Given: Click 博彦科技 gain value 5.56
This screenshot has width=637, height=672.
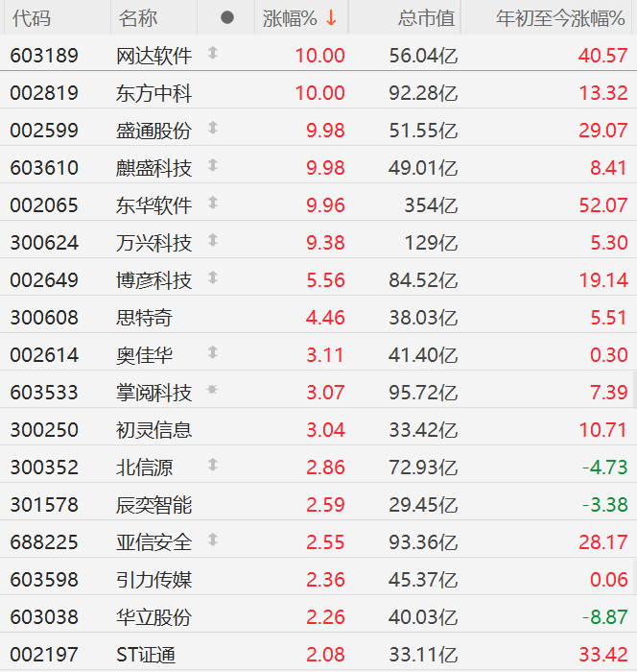Looking at the screenshot, I should tap(325, 280).
